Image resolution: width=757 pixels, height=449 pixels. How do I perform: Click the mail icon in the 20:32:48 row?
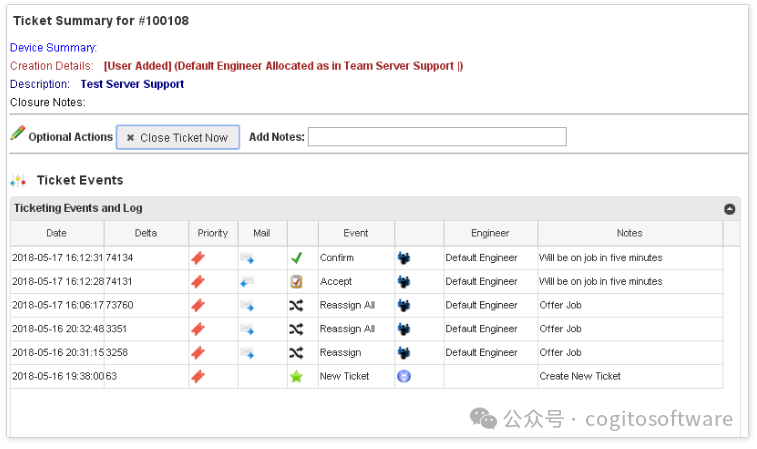(x=247, y=329)
